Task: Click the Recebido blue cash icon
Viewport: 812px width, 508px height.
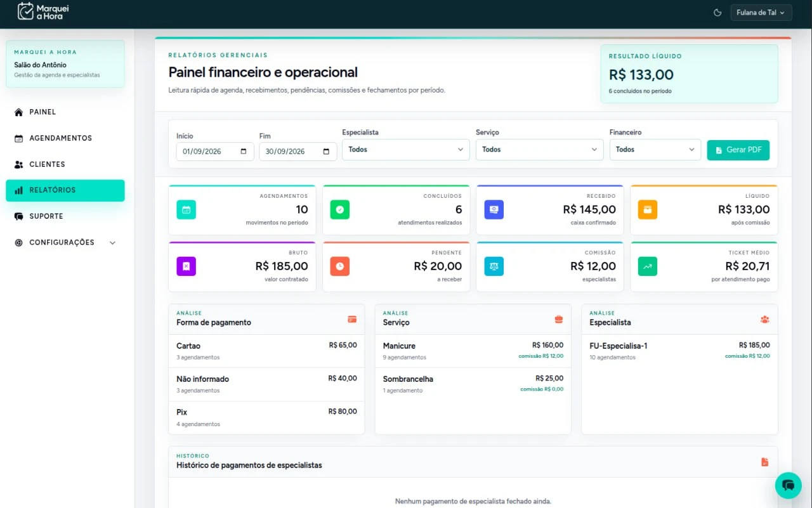Action: pos(494,210)
